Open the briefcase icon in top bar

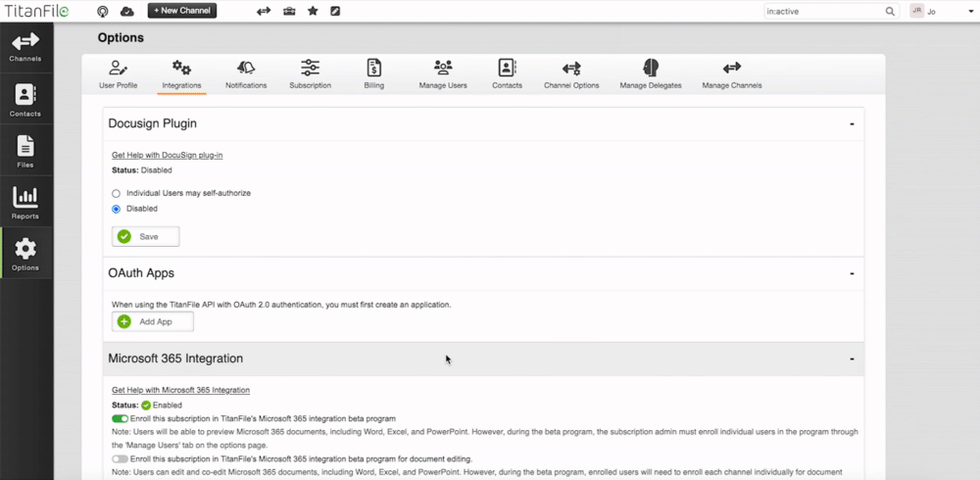point(289,11)
